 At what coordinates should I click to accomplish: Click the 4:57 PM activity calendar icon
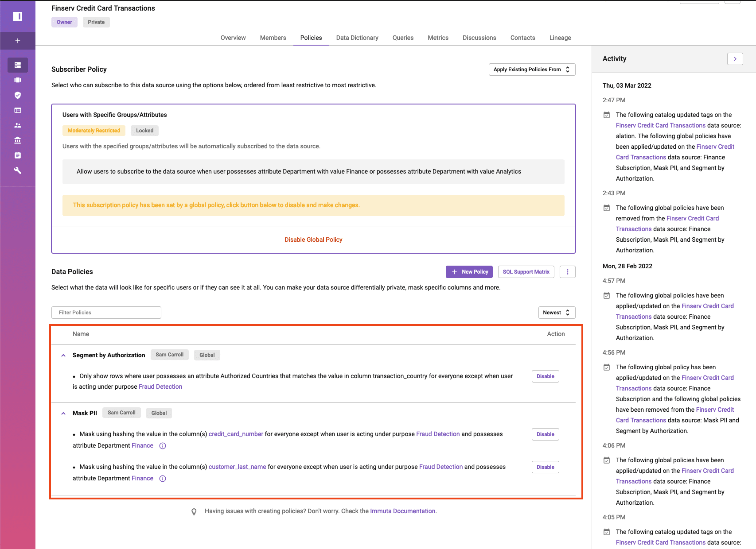coord(607,296)
